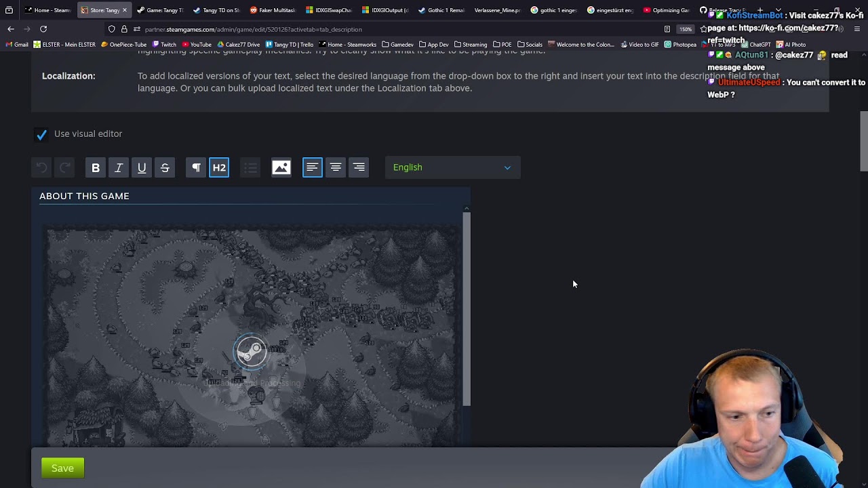Image resolution: width=868 pixels, height=488 pixels.
Task: Open YouTube bookmark
Action: (x=197, y=45)
